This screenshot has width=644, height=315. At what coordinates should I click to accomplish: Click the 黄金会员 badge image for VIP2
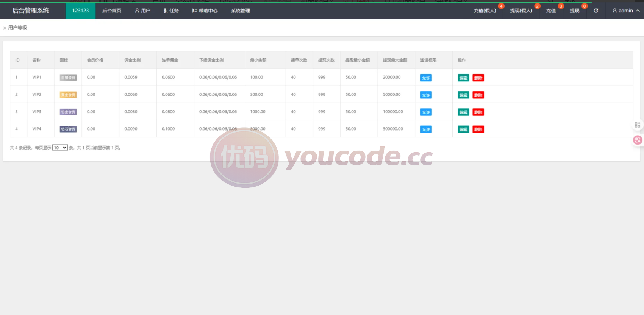click(68, 95)
